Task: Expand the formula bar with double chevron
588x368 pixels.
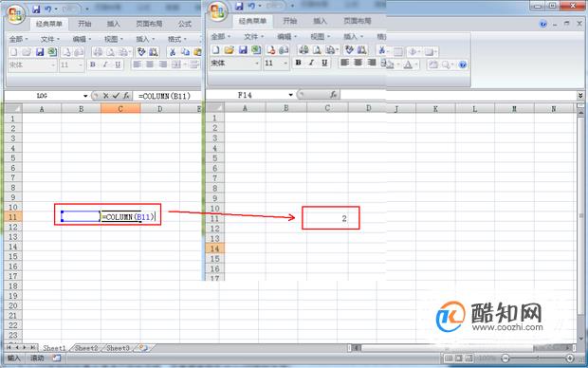Action: tap(580, 96)
